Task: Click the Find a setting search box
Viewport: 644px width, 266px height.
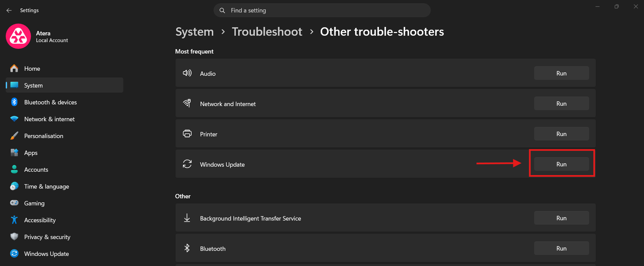Action: pyautogui.click(x=322, y=10)
